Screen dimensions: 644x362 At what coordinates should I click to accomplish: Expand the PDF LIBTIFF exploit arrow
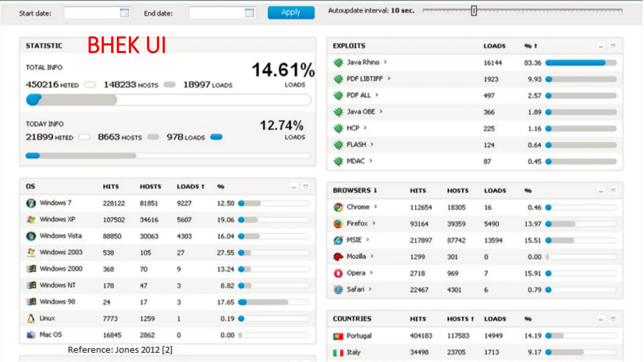pos(389,79)
